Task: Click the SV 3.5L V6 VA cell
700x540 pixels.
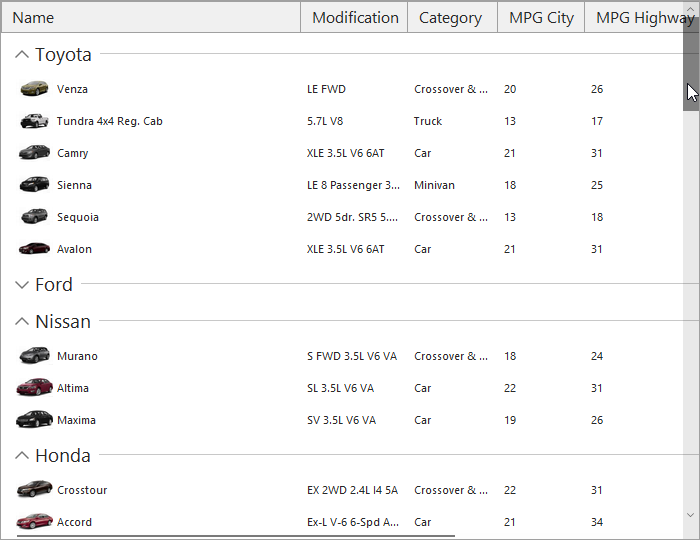Action: pos(342,420)
